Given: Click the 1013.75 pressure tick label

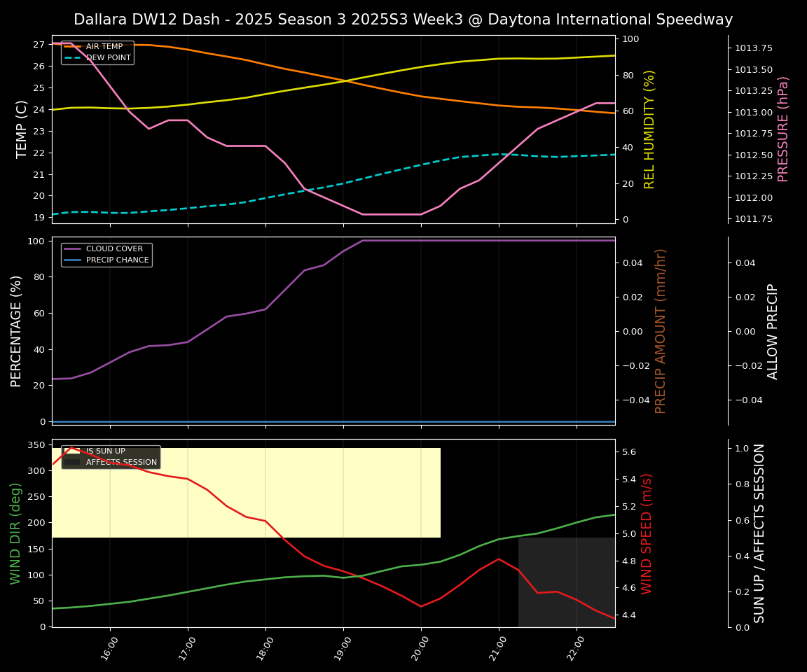Looking at the screenshot, I should [x=754, y=48].
